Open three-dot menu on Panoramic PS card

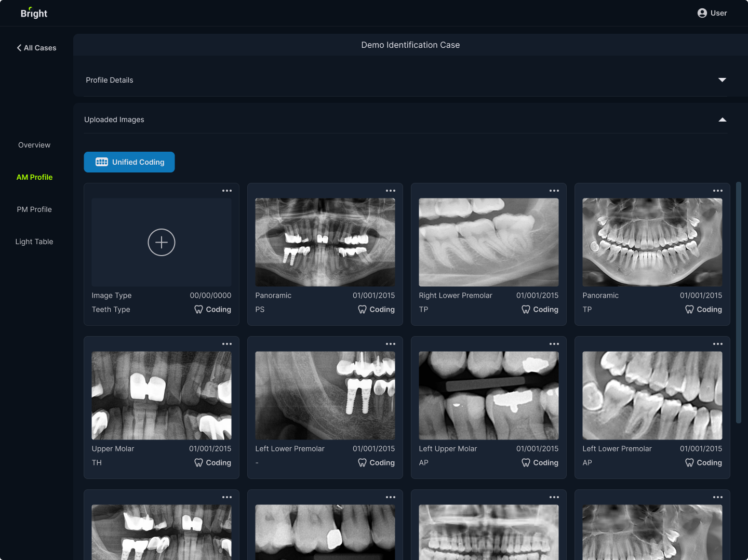click(x=391, y=191)
